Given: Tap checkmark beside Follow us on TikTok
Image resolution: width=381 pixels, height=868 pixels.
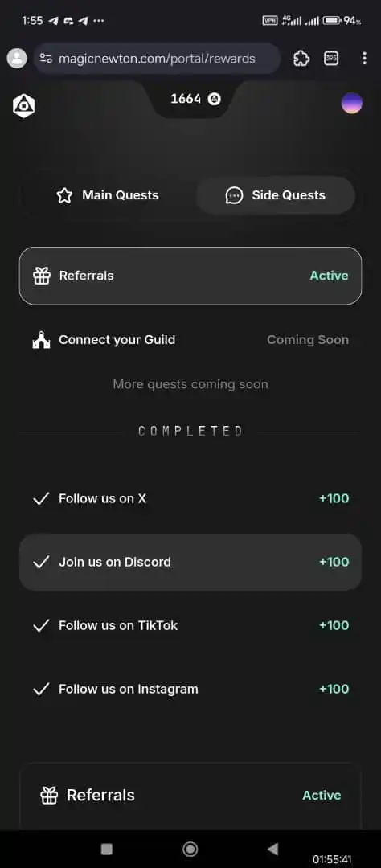Looking at the screenshot, I should (41, 626).
